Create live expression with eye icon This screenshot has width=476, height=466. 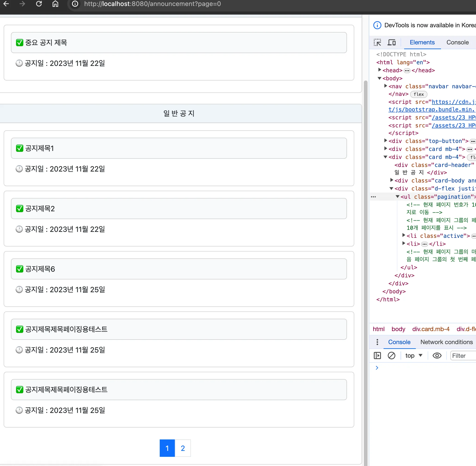437,356
